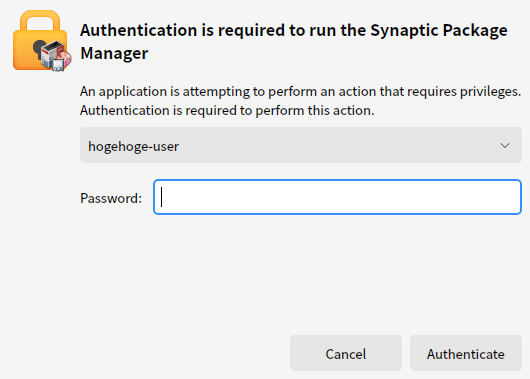Click the pink CD disc on badge
Image resolution: width=530 pixels, height=379 pixels.
66,59
